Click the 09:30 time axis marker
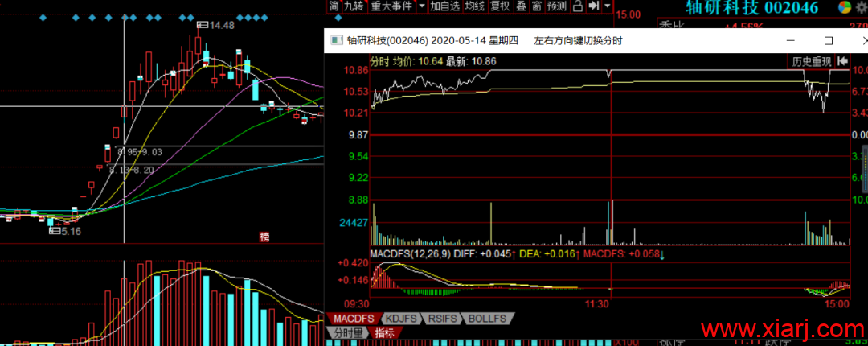868x346 pixels. [x=357, y=304]
